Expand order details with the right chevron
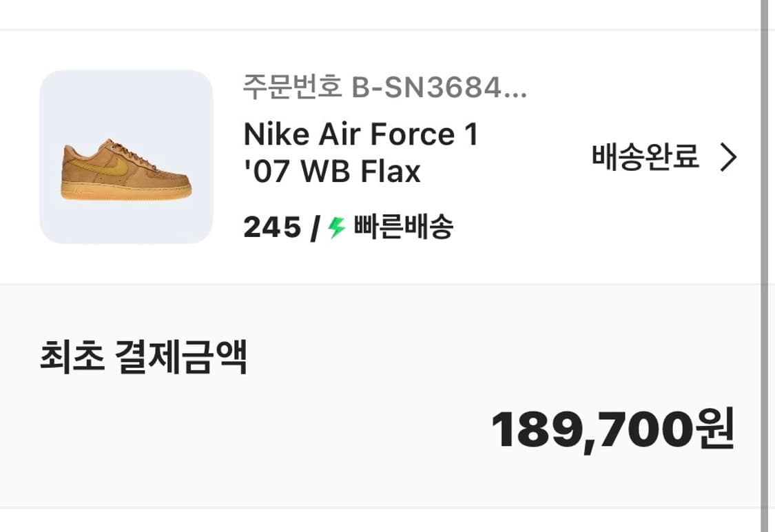The image size is (775, 532). tap(728, 158)
